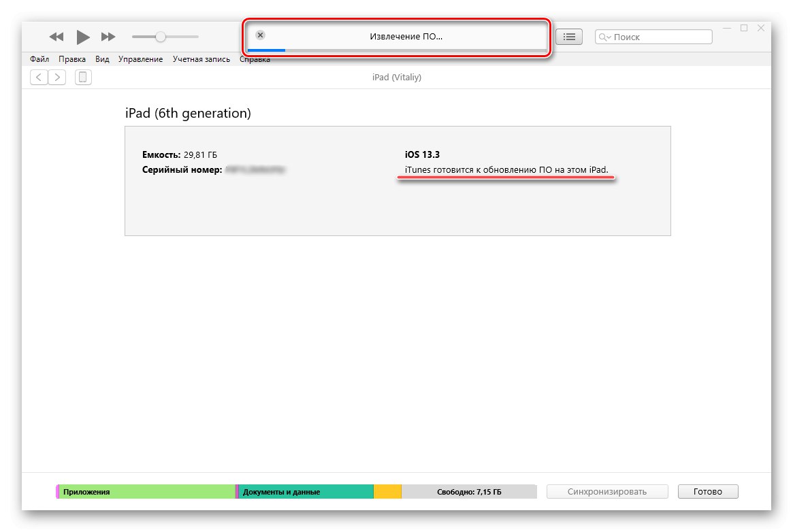Image resolution: width=793 pixels, height=532 pixels.
Task: Select the green Приложения storage segment
Action: click(146, 492)
